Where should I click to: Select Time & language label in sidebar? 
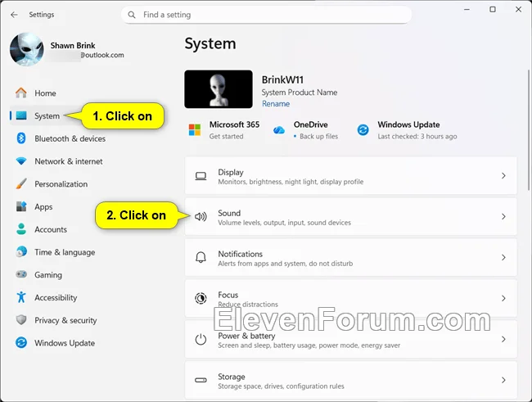pyautogui.click(x=65, y=252)
